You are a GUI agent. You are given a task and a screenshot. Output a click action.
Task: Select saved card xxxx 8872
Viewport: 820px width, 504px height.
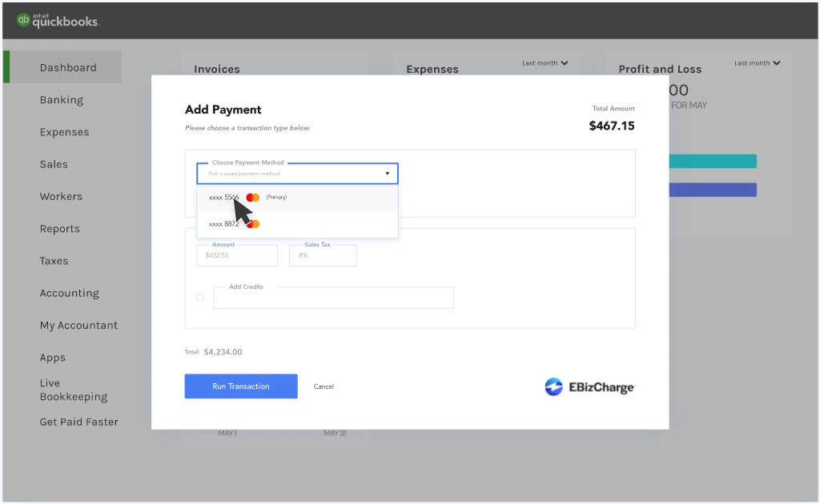click(x=297, y=224)
